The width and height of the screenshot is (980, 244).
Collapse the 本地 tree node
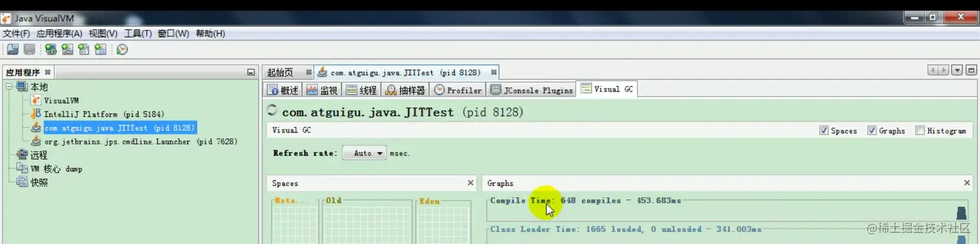pos(9,87)
